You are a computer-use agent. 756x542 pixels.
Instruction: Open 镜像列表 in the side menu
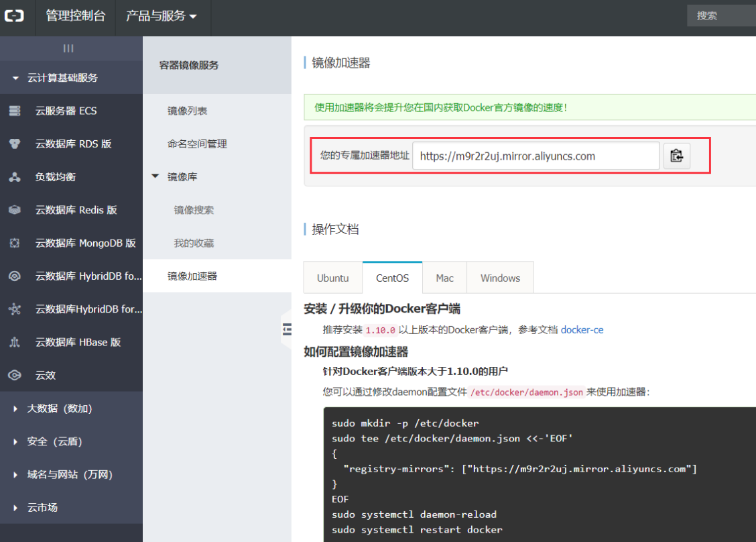pos(187,111)
